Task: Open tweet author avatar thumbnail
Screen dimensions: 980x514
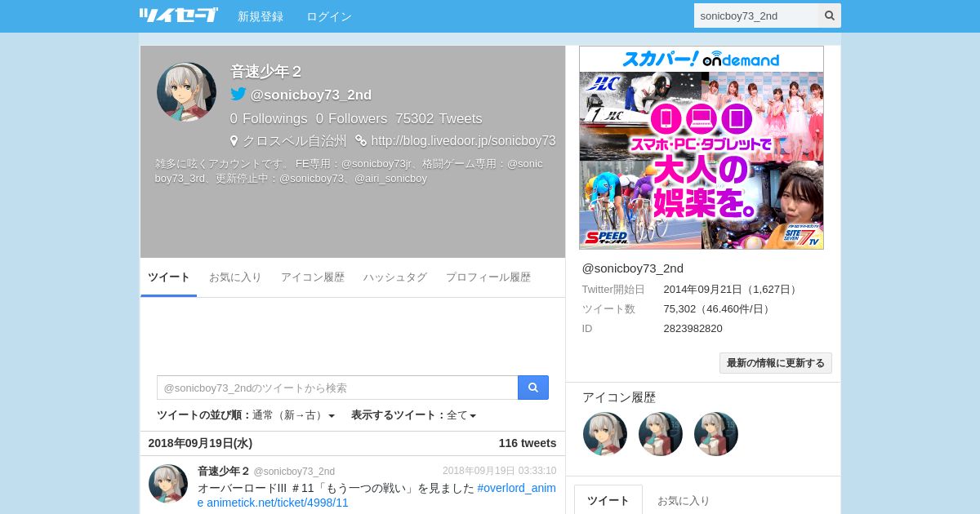Action: click(x=168, y=484)
